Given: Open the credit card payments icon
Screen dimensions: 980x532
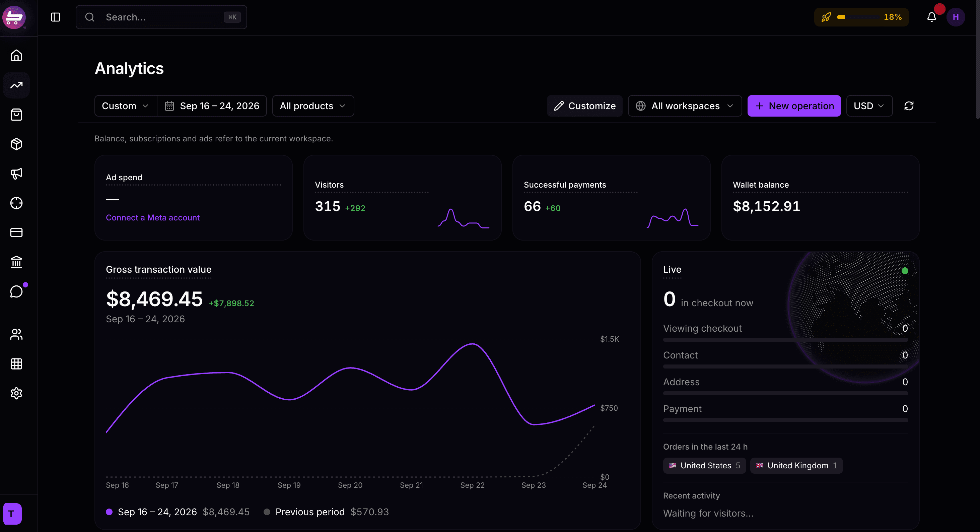Looking at the screenshot, I should coord(16,232).
